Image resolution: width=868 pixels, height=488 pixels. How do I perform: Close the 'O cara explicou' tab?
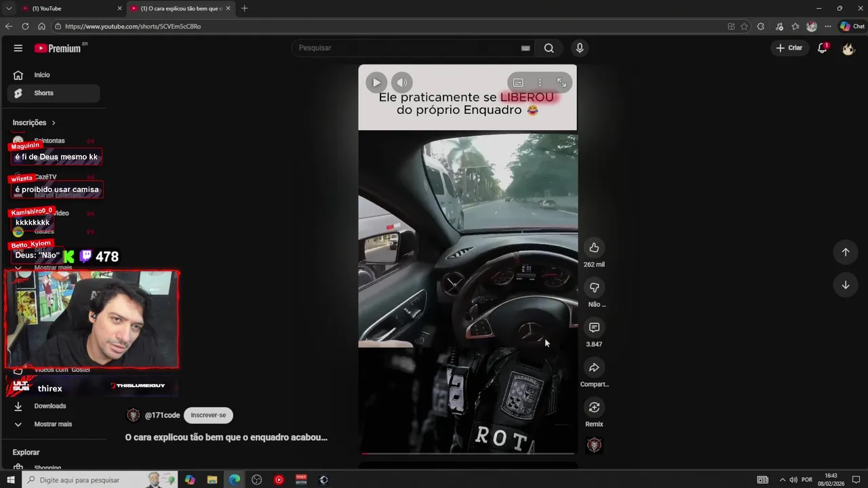click(x=229, y=8)
